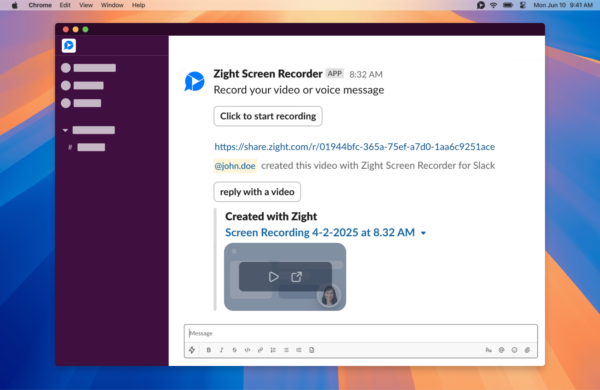This screenshot has height=390, width=600.
Task: Apply strikethrough formatting in message toolbar
Action: [x=235, y=350]
